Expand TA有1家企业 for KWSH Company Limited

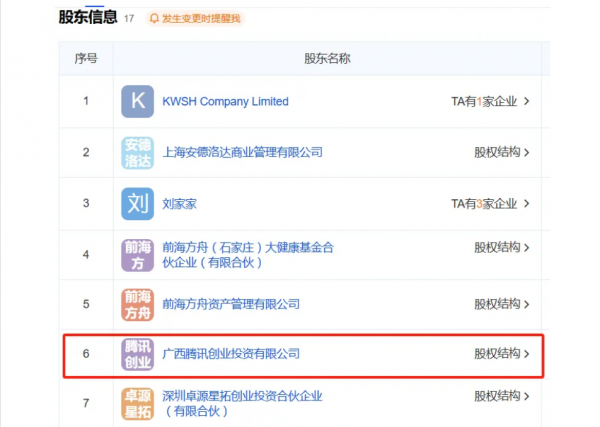[x=490, y=101]
